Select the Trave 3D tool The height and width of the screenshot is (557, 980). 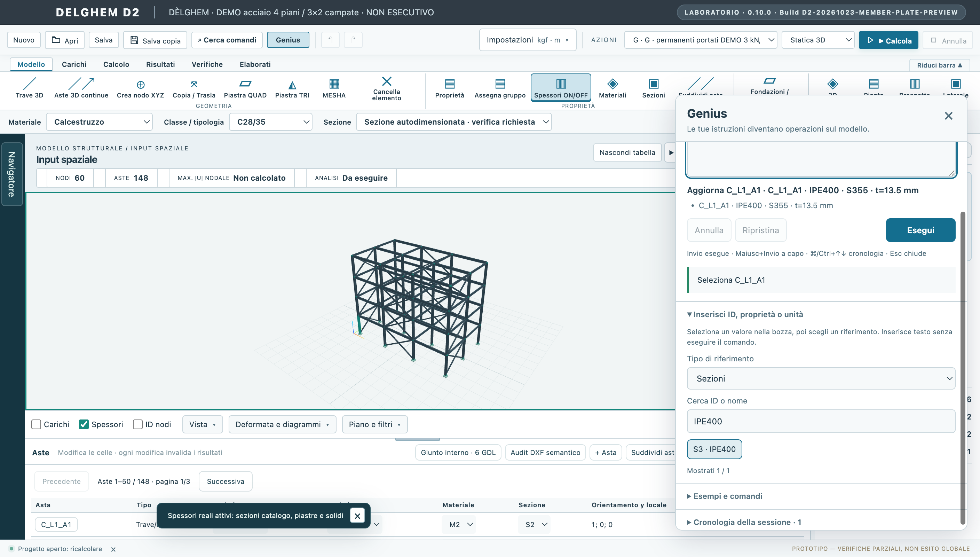click(29, 88)
